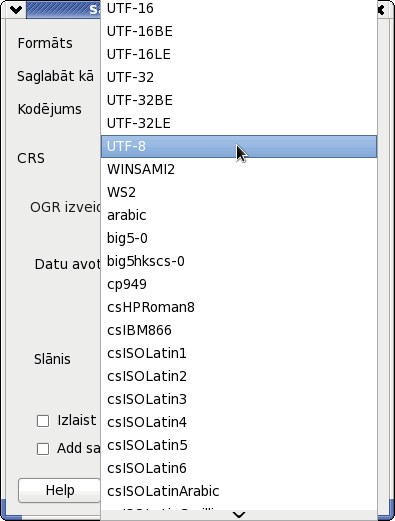Enable the Add sa... checkbox

pyautogui.click(x=43, y=449)
